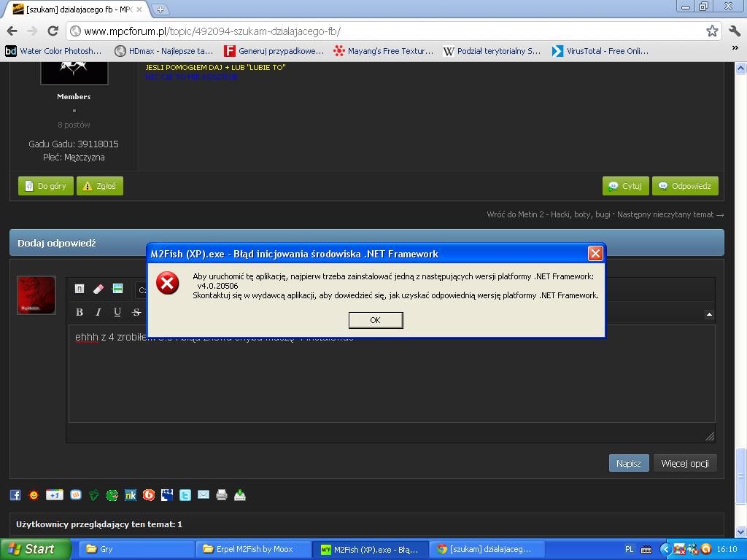Image resolution: width=747 pixels, height=560 pixels.
Task: Toggle Strikethrough formatting in reply editor
Action: tap(136, 312)
